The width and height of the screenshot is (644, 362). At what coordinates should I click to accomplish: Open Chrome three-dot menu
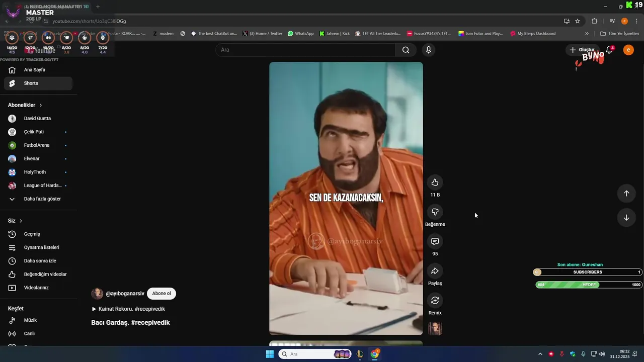click(636, 21)
